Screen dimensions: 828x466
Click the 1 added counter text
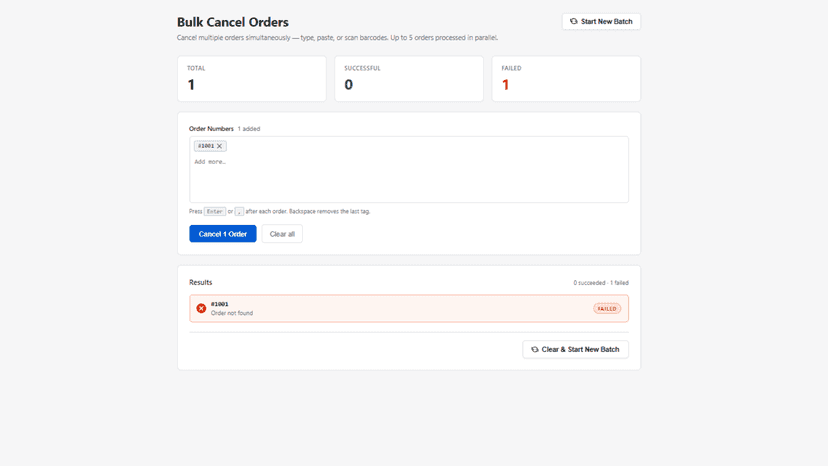click(x=249, y=129)
